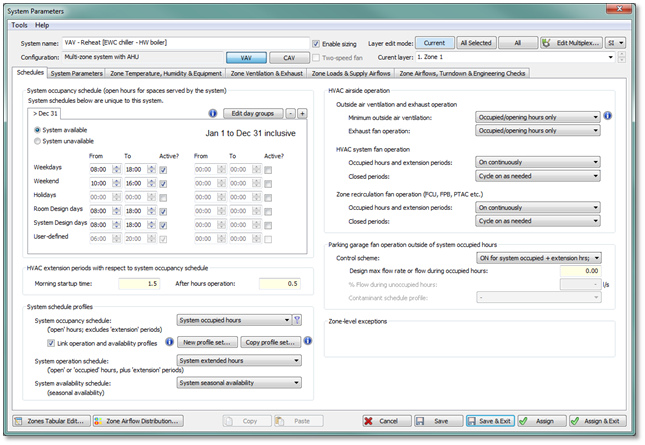
Task: Expand the parking garage Control scheme dropdown
Action: (537, 257)
